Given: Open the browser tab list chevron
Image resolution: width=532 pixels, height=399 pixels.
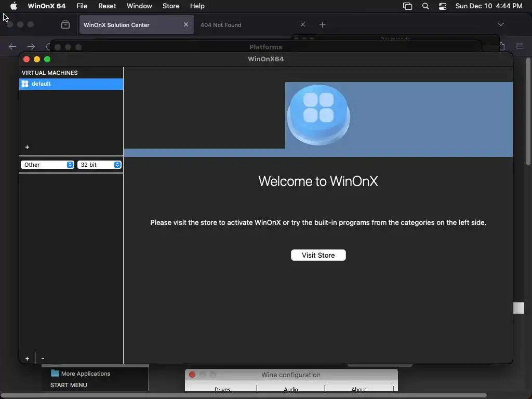Looking at the screenshot, I should pyautogui.click(x=501, y=24).
